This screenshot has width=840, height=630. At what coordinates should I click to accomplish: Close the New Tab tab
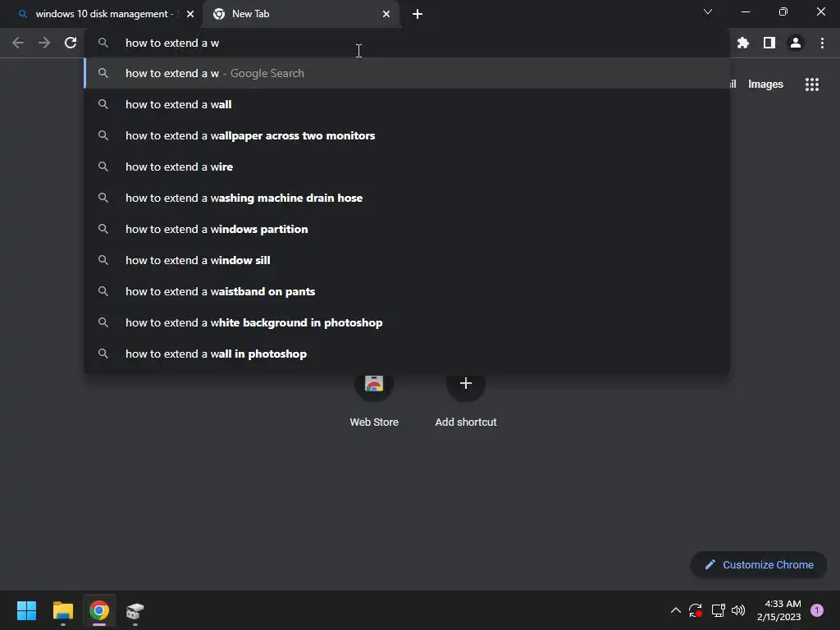pyautogui.click(x=386, y=14)
